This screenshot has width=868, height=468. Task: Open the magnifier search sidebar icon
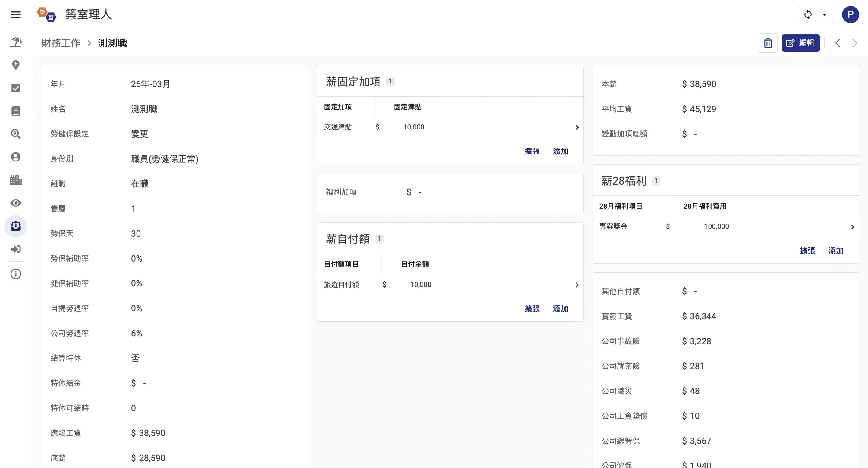coord(16,134)
